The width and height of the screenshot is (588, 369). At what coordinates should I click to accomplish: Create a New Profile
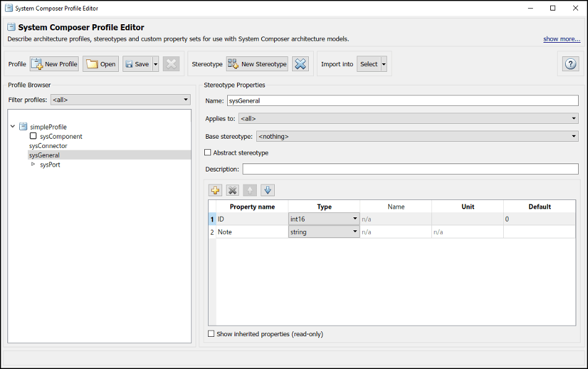(54, 63)
